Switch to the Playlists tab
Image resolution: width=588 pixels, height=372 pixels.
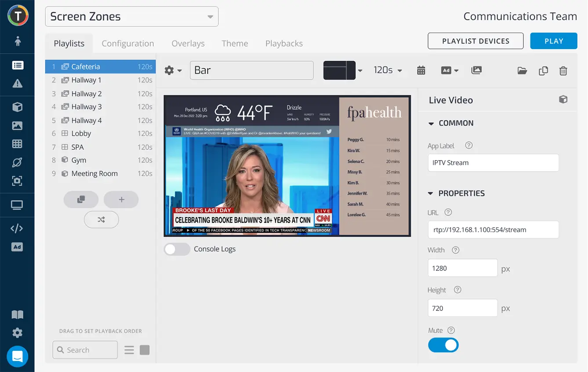coord(69,44)
